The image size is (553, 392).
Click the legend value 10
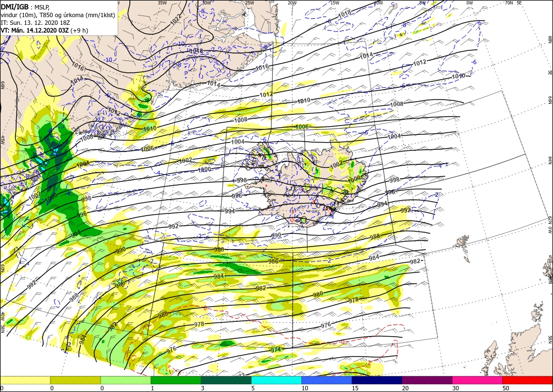tap(304, 388)
